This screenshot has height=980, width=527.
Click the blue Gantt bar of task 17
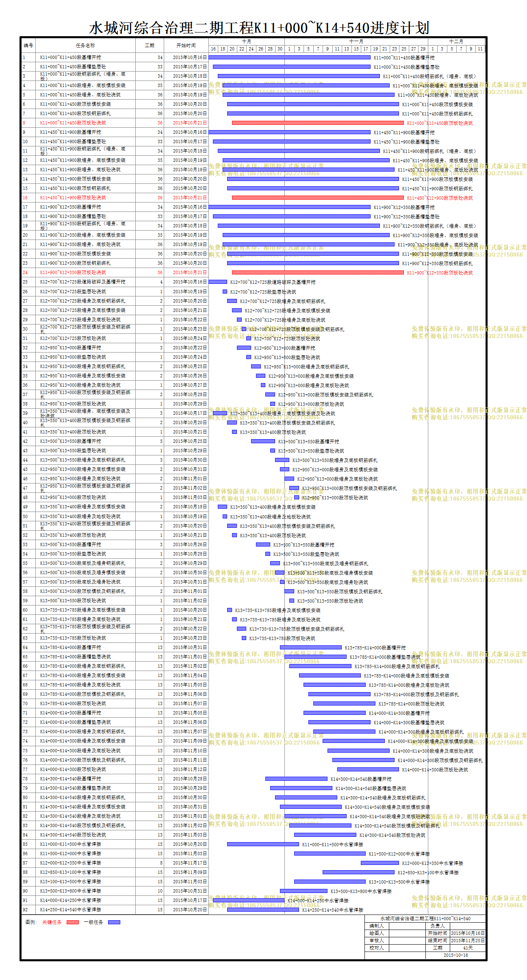[x=290, y=207]
